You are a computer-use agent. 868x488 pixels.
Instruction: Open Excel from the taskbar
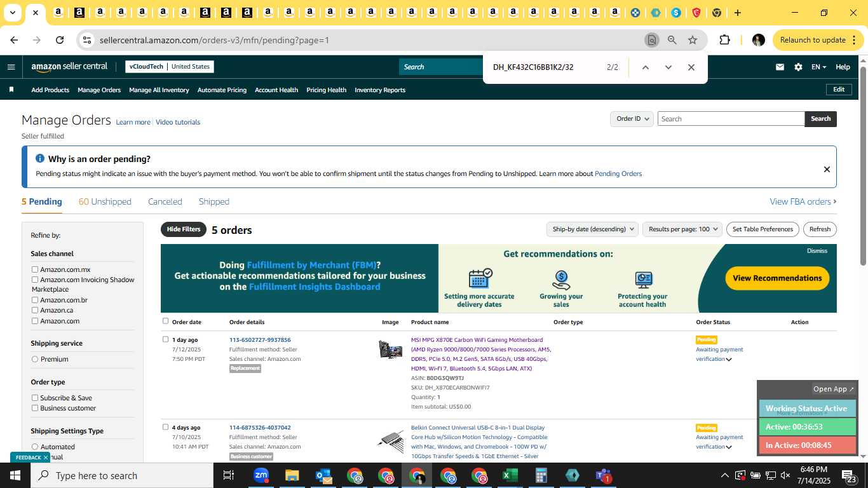click(x=510, y=475)
